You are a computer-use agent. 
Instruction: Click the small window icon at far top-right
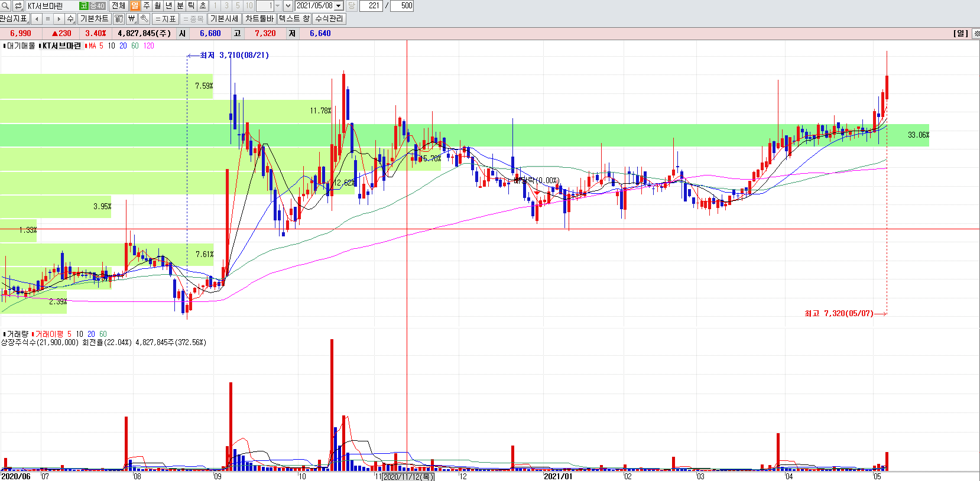[x=976, y=34]
